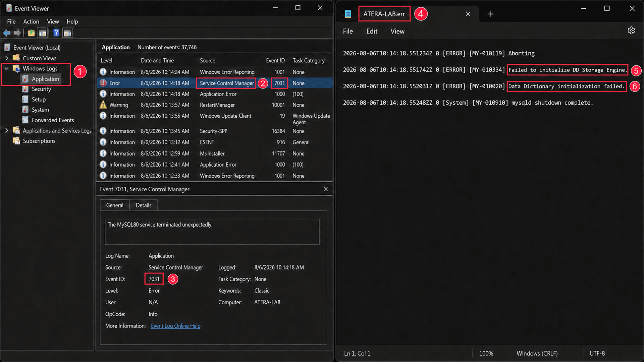The height and width of the screenshot is (362, 644).
Task: Click the Forwarded Events log icon
Action: tap(25, 120)
